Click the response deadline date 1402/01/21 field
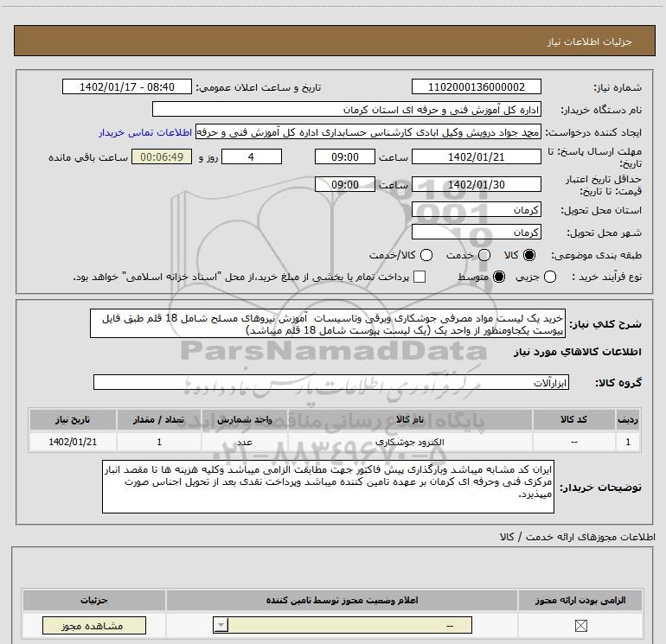This screenshot has height=644, width=666. coord(476,156)
